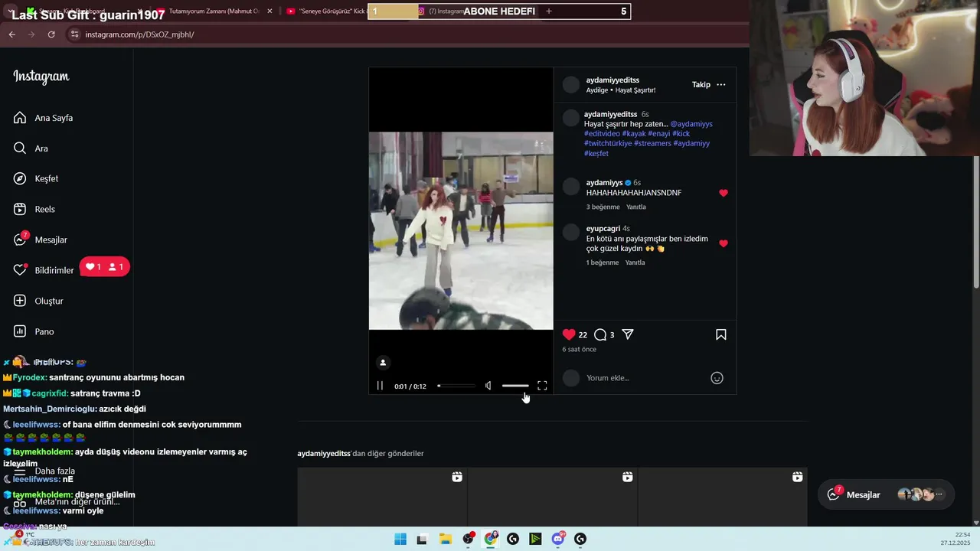Image resolution: width=980 pixels, height=551 pixels.
Task: Open a new browser tab with plus
Action: click(548, 11)
